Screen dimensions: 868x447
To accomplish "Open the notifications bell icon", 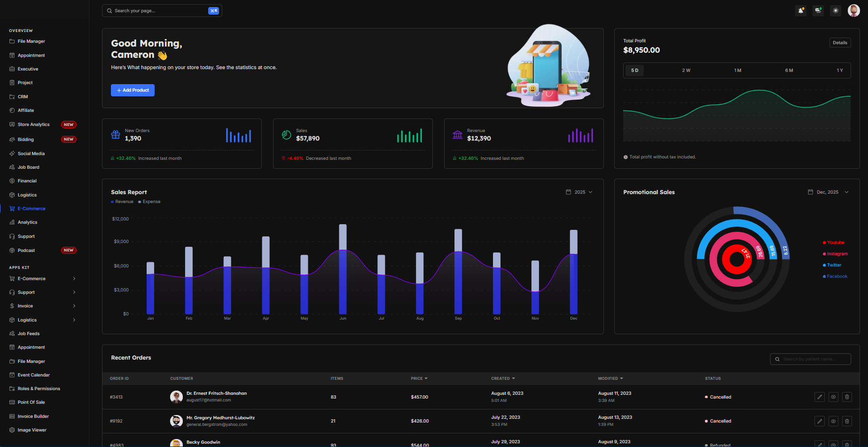I will [x=801, y=10].
